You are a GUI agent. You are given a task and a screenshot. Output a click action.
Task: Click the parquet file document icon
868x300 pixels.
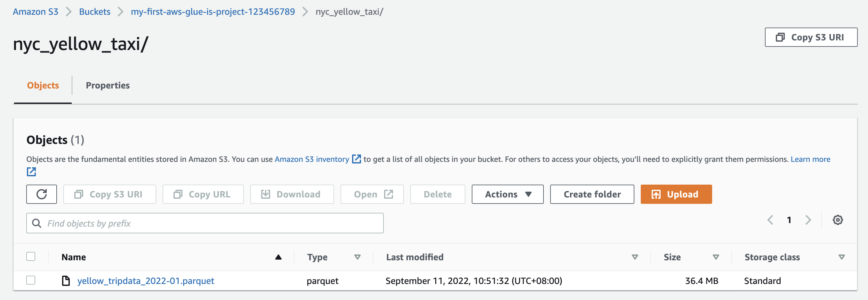pos(66,280)
